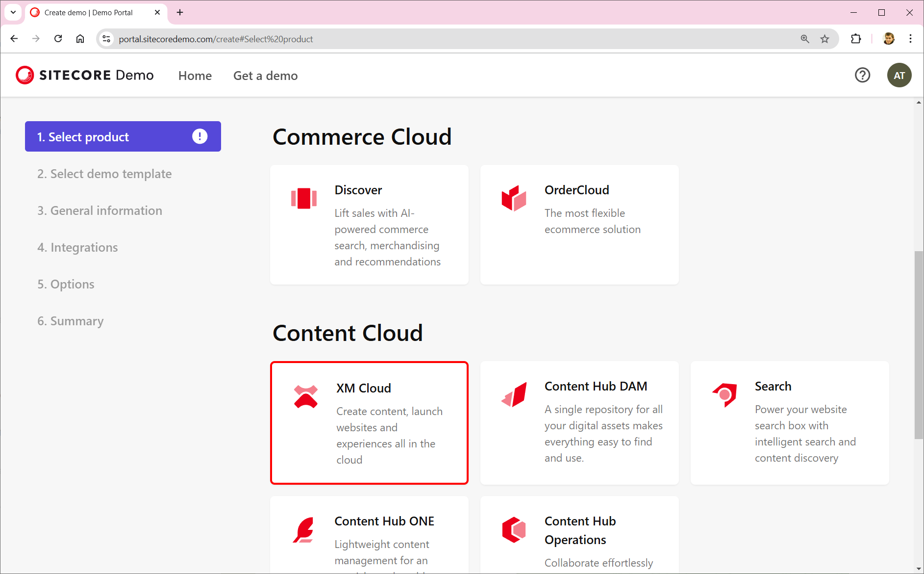
Task: Click the Content Hub Operations icon
Action: pyautogui.click(x=514, y=530)
